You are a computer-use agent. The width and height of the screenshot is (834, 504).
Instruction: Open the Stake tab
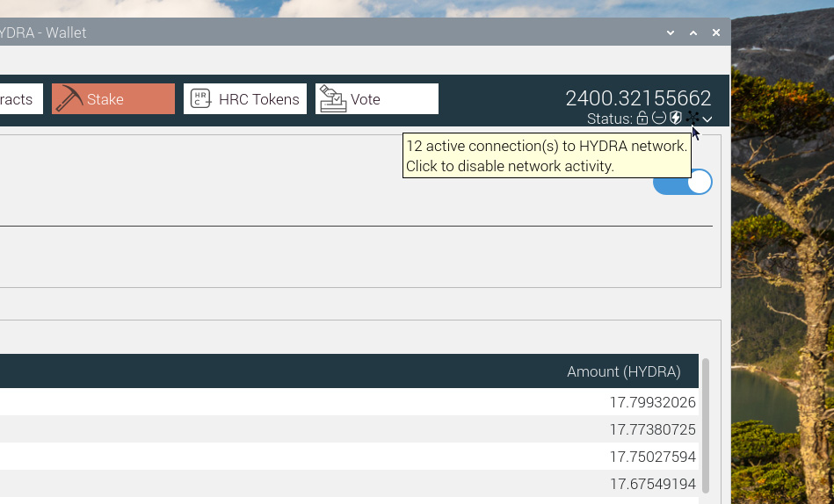[x=113, y=99]
